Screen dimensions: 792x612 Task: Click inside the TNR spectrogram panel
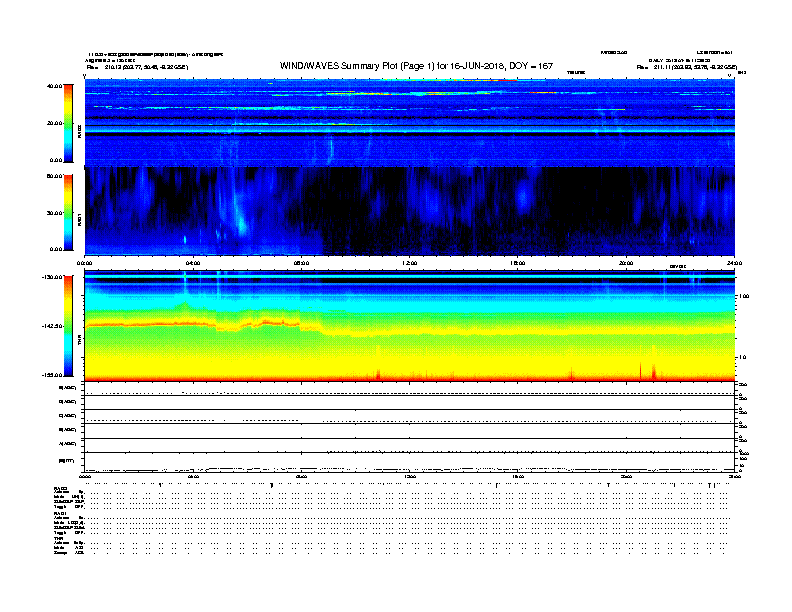coord(409,326)
